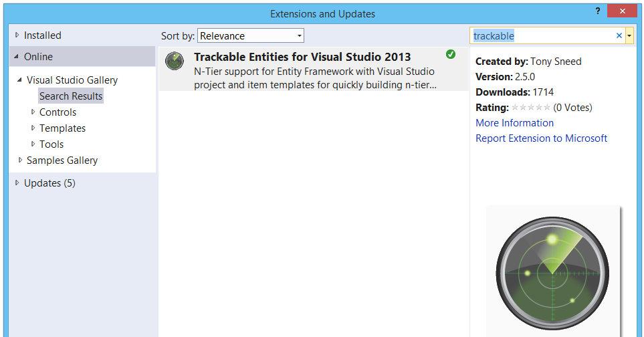Expand the Templates node arrow
The height and width of the screenshot is (337, 644).
(33, 128)
